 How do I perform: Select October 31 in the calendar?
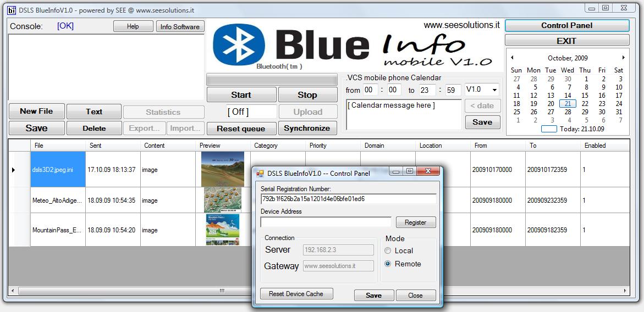[619, 112]
